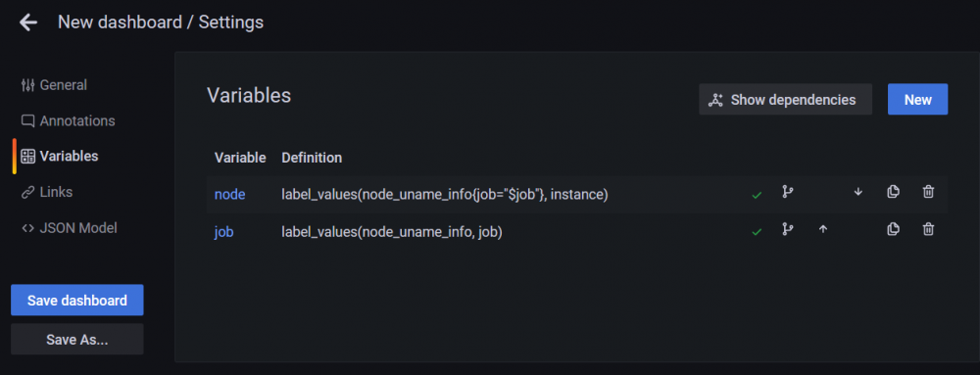Click the green checkmark on node row
The image size is (980, 375).
757,195
